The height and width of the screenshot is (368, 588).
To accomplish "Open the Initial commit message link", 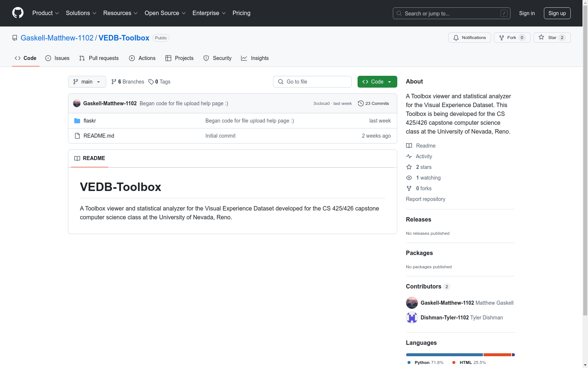I will pos(220,136).
